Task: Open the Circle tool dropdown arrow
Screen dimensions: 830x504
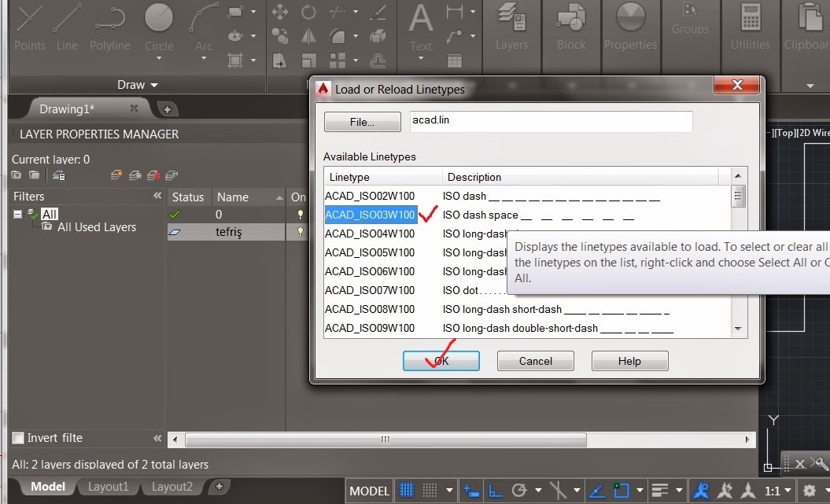Action: pos(159,59)
